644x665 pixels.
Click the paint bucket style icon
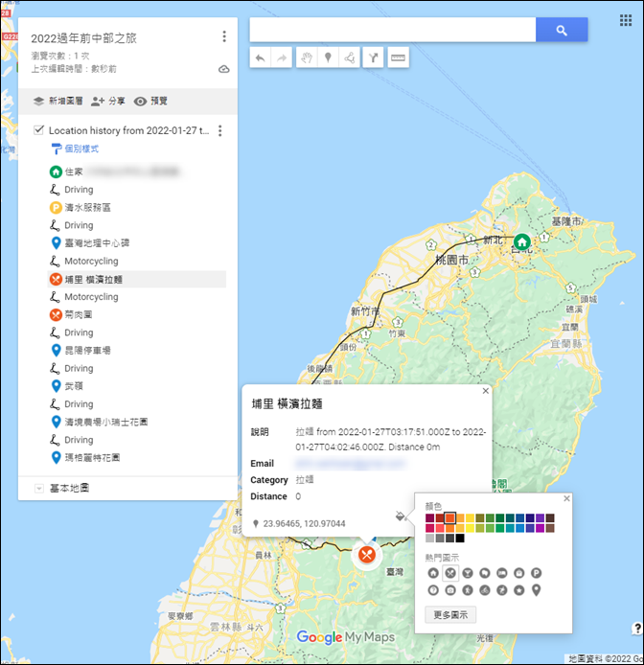[x=400, y=516]
